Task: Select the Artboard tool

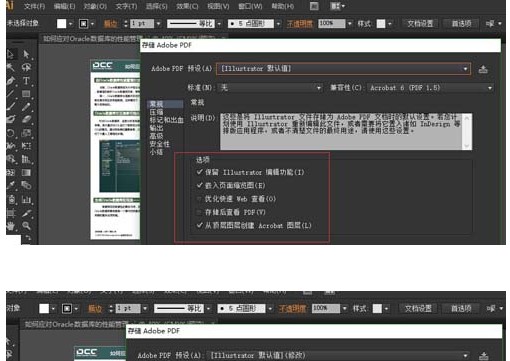Action: (x=11, y=213)
